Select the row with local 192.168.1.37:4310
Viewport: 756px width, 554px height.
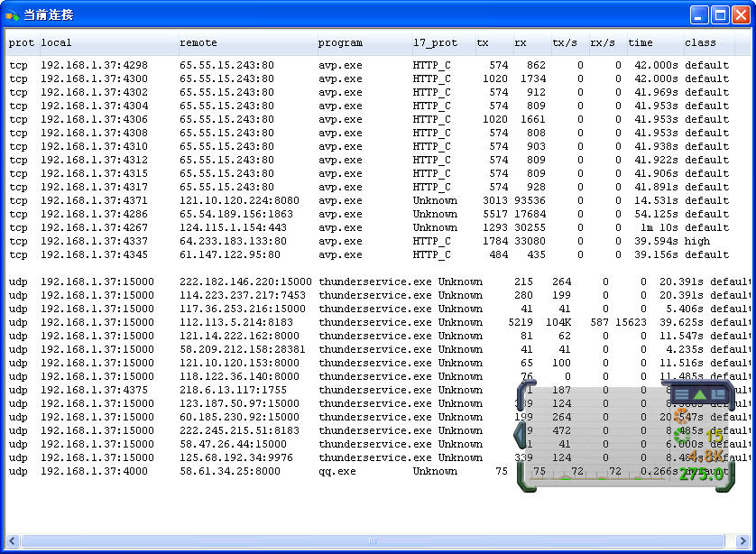(369, 146)
